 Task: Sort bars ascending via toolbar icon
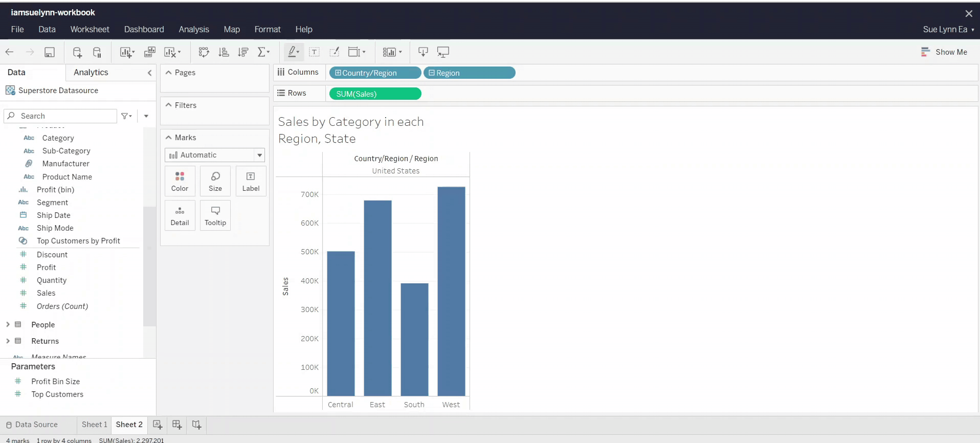(224, 52)
